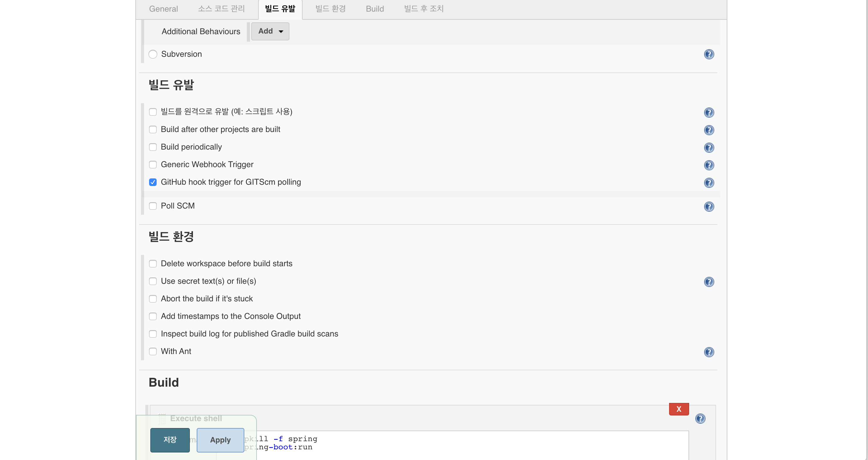Viewport: 868px width, 460px height.
Task: Open help for GitHub hook trigger
Action: (x=709, y=182)
